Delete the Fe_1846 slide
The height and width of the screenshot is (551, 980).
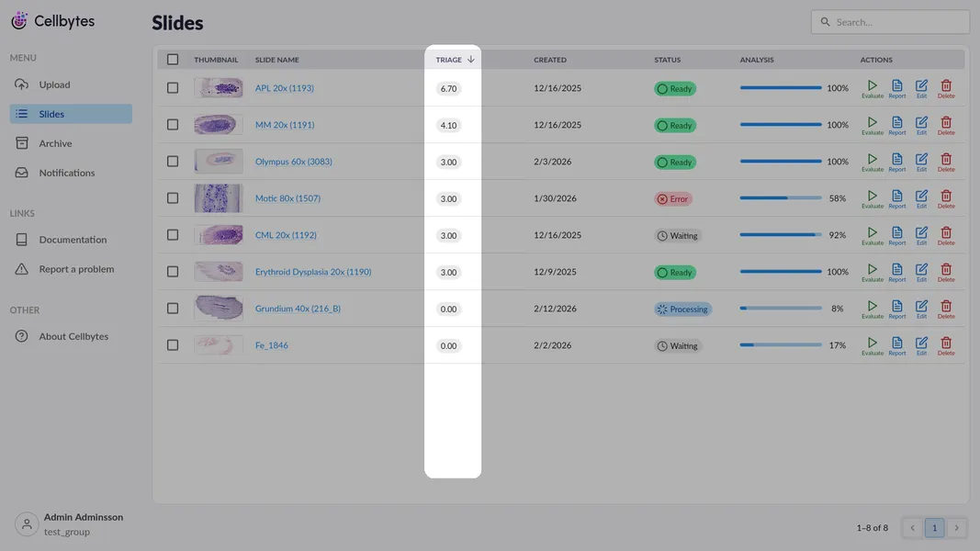pyautogui.click(x=946, y=345)
